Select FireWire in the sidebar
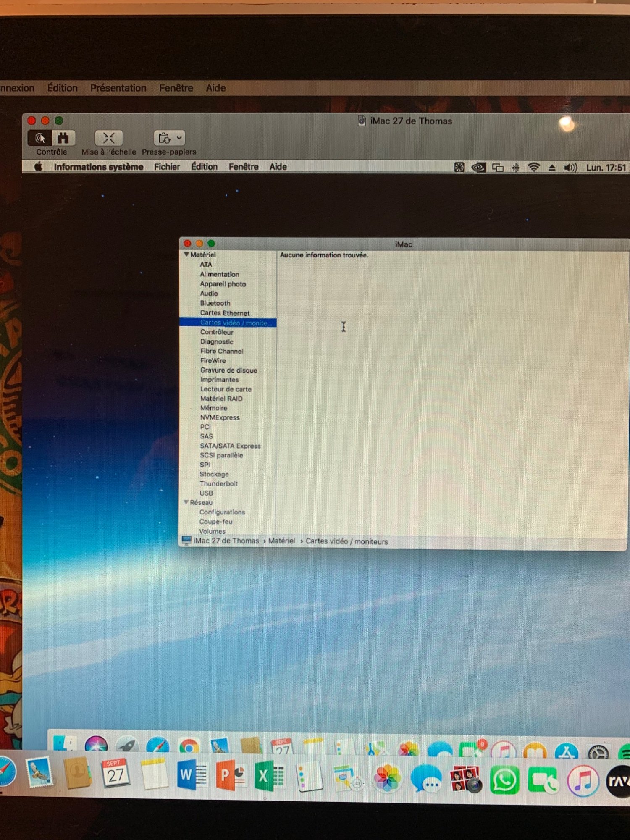 pos(213,361)
